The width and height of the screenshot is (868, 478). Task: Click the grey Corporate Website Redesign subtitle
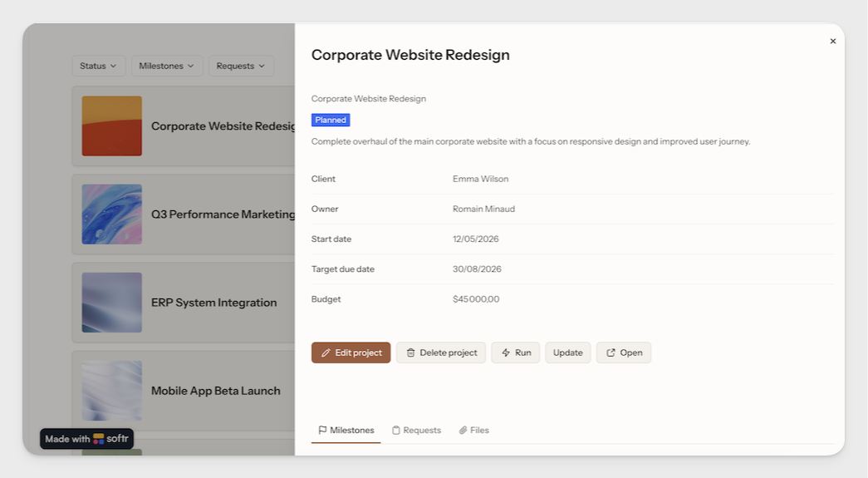point(369,99)
